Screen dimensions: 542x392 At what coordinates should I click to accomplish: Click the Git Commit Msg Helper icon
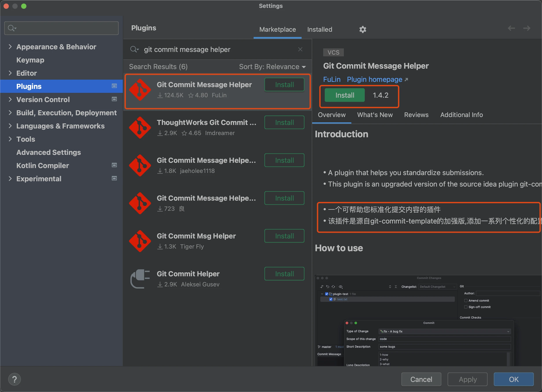point(140,241)
